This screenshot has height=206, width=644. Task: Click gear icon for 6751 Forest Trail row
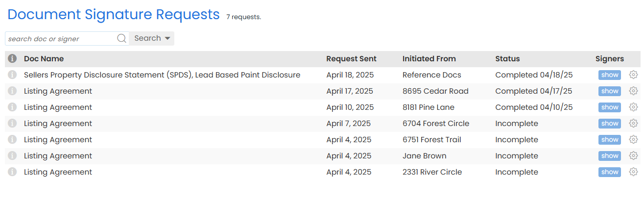point(633,140)
